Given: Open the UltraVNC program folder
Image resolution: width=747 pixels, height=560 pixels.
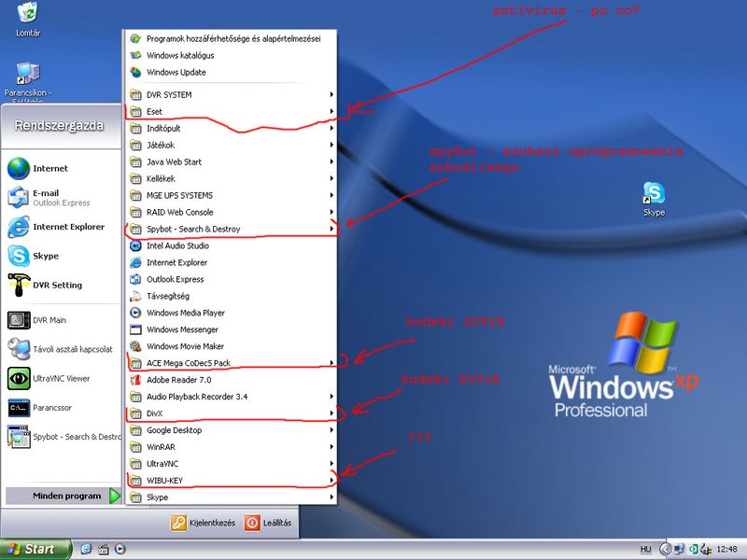Looking at the screenshot, I should (231, 463).
